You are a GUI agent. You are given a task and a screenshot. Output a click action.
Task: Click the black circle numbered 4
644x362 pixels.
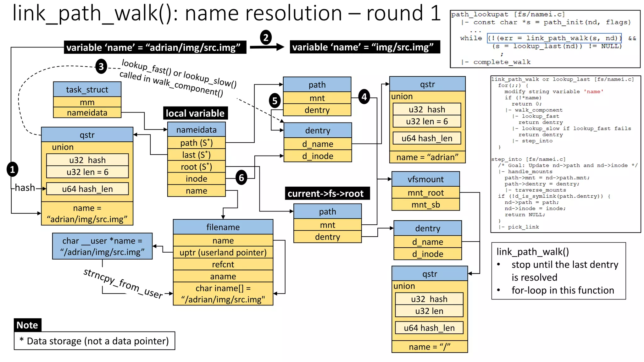[x=364, y=97]
